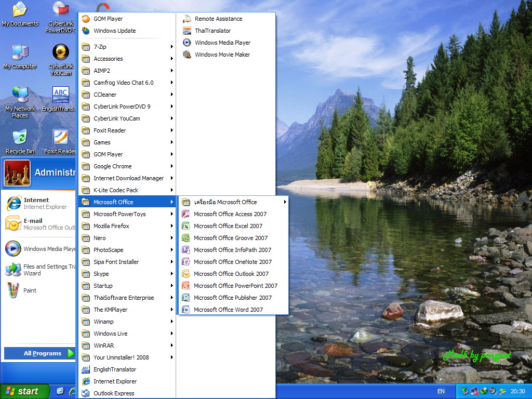The height and width of the screenshot is (399, 532).
Task: Launch Microsoft Office Groove 2007 icon
Action: (185, 238)
